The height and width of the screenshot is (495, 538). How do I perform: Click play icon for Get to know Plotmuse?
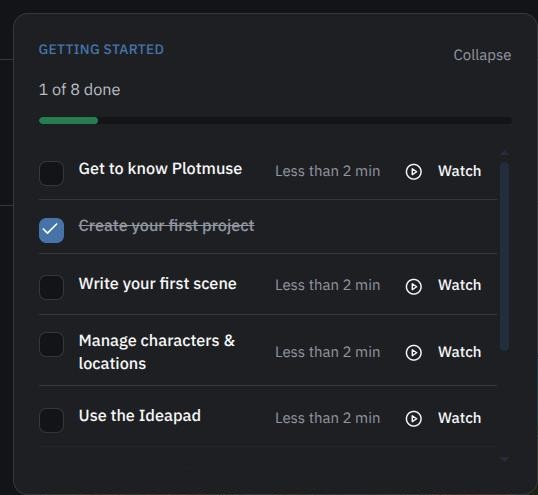413,172
